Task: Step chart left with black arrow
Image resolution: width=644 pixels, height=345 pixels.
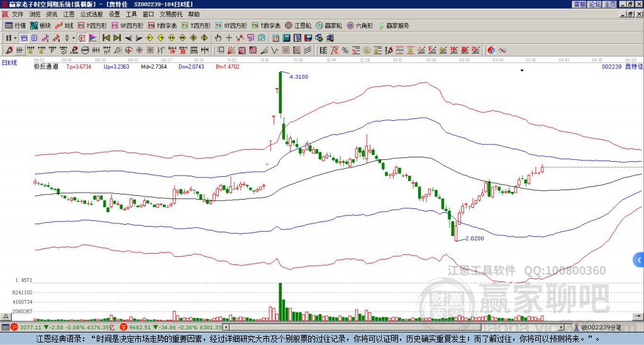Action: [x=128, y=38]
